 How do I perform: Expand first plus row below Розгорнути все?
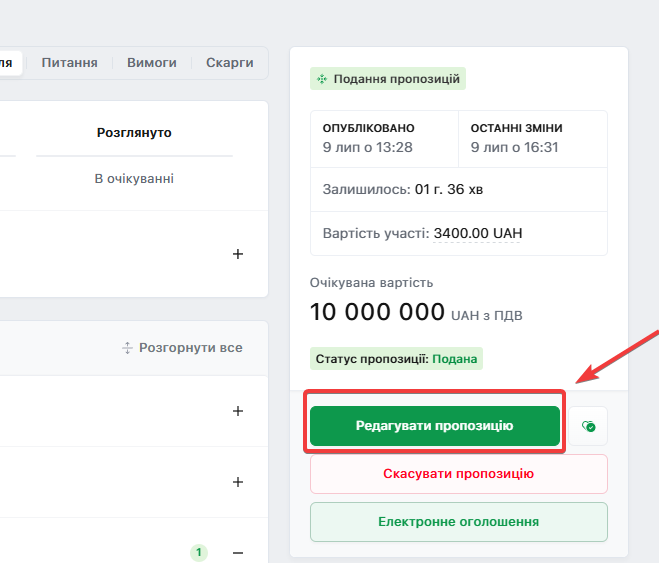click(x=238, y=411)
